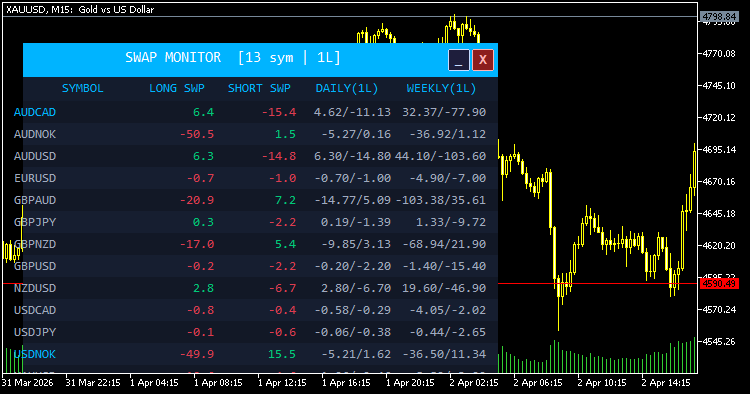Click AUDUSD daily value 6.30/-14.80
Image resolution: width=750 pixels, height=394 pixels.
tap(352, 156)
